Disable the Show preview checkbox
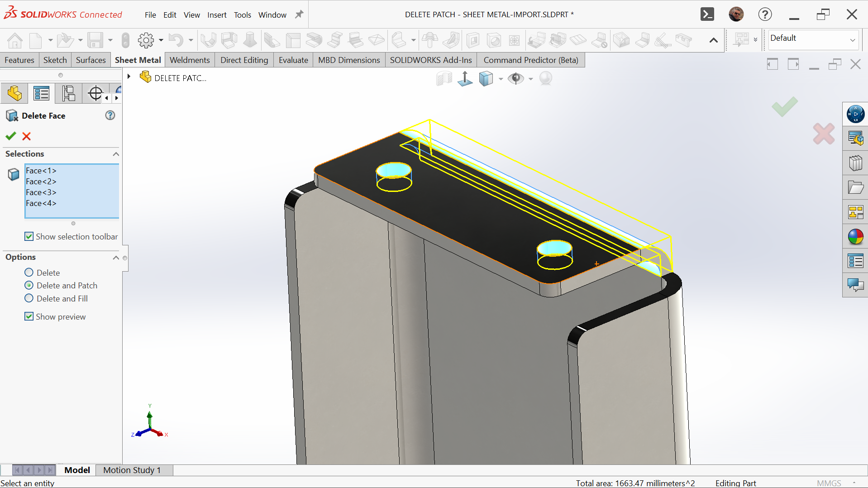868x488 pixels. [29, 316]
